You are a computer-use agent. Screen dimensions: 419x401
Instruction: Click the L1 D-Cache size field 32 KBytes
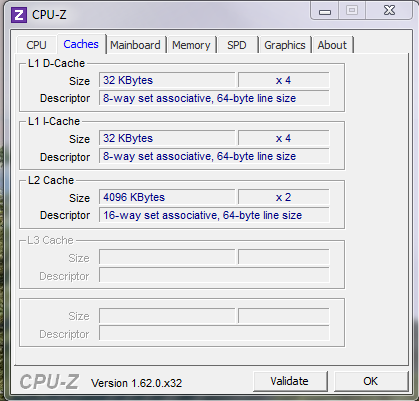[x=167, y=80]
